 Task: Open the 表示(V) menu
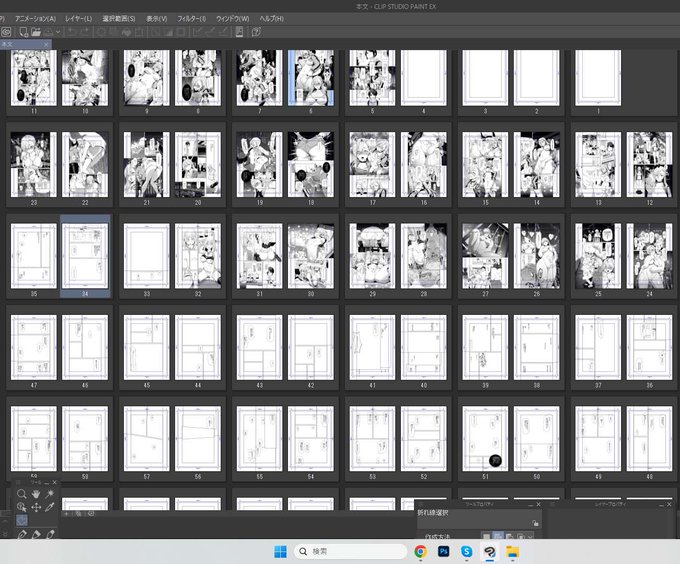(157, 19)
